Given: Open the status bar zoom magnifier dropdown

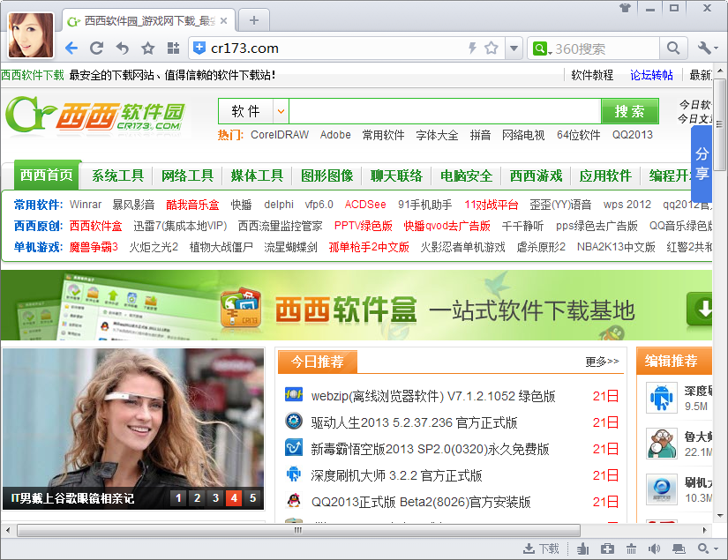Looking at the screenshot, I should (708, 549).
